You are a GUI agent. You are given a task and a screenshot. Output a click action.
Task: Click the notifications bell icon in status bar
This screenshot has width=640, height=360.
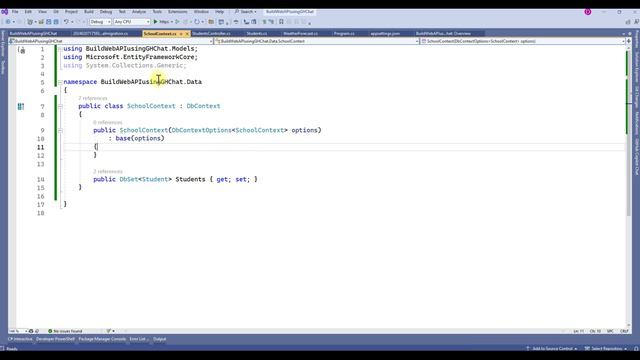point(636,349)
